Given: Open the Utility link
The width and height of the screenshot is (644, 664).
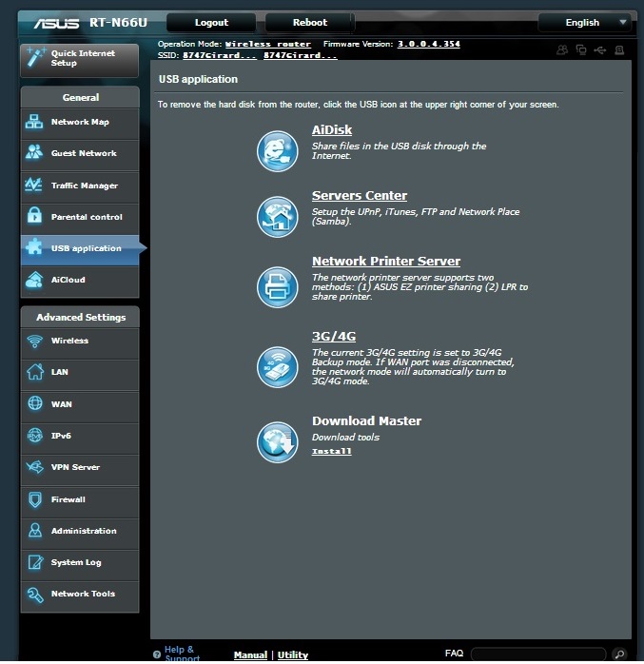Looking at the screenshot, I should (293, 655).
